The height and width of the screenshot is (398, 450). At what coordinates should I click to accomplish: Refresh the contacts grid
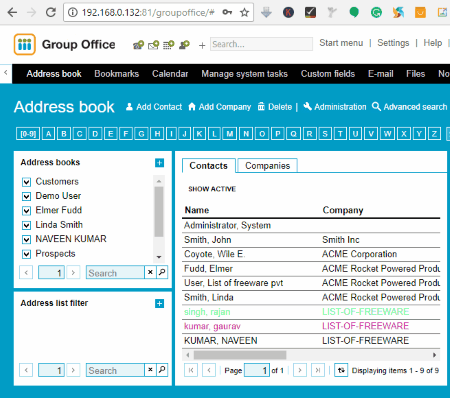[341, 370]
